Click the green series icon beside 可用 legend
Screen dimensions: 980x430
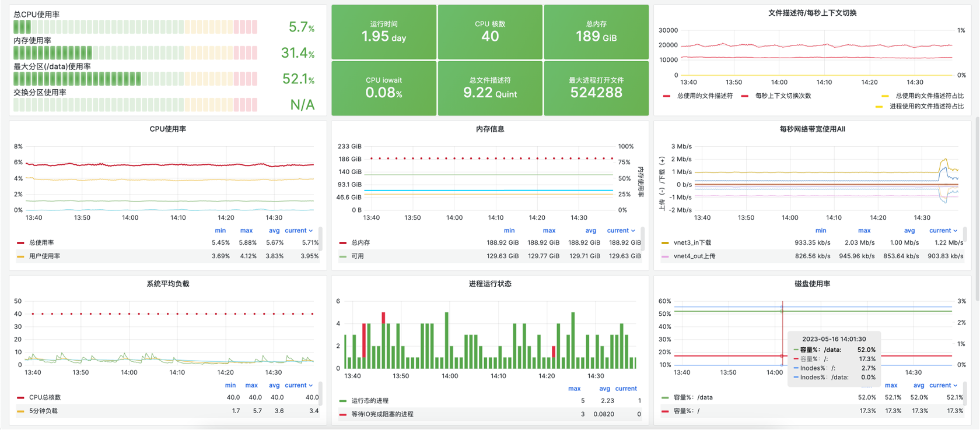pyautogui.click(x=343, y=256)
